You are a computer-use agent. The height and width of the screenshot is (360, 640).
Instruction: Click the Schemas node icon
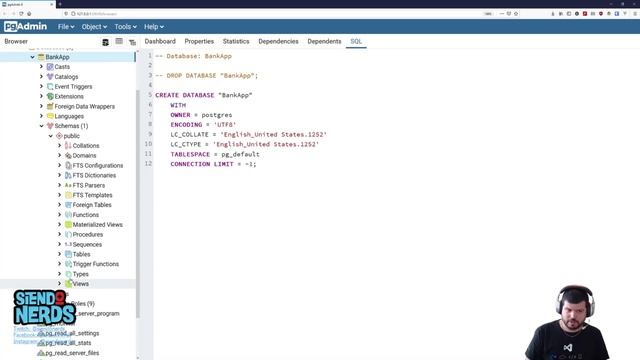[50, 126]
